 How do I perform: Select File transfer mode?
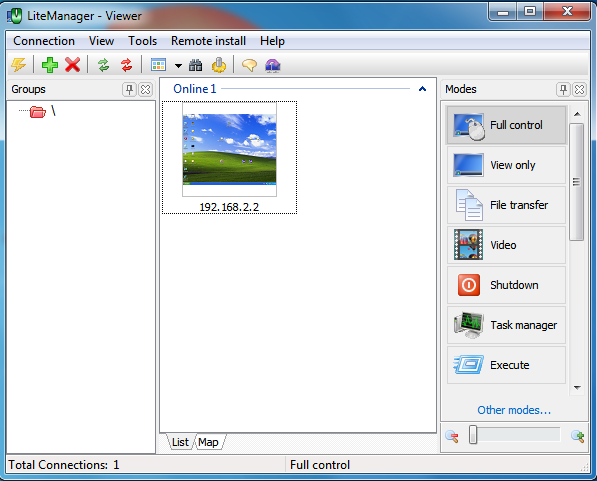506,205
